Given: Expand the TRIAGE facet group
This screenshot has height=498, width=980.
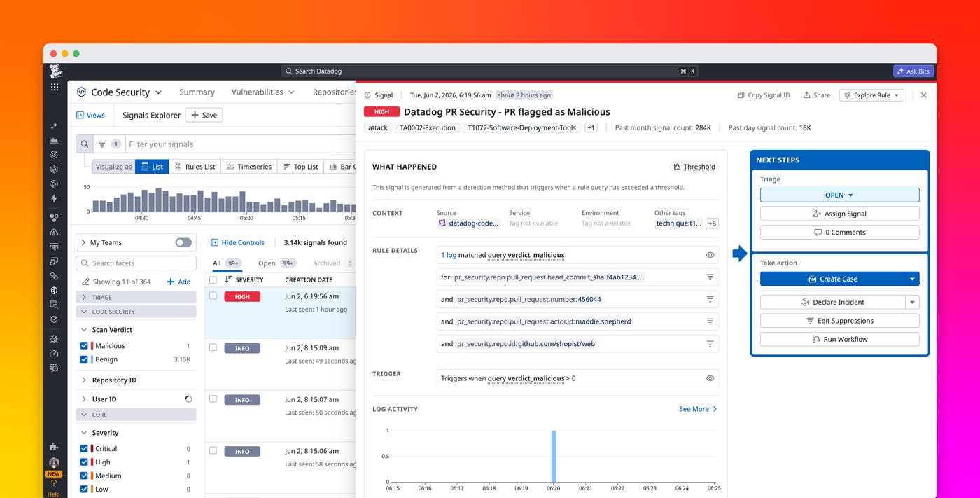Looking at the screenshot, I should [136, 298].
